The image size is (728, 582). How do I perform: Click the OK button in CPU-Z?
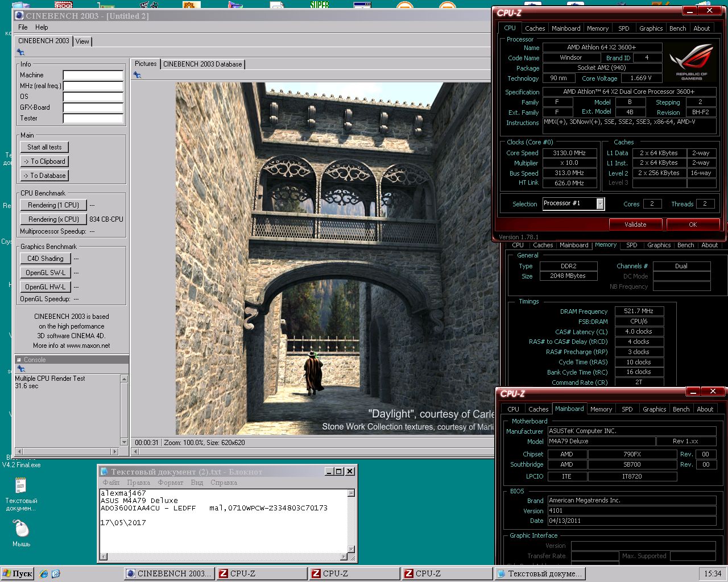(x=693, y=225)
